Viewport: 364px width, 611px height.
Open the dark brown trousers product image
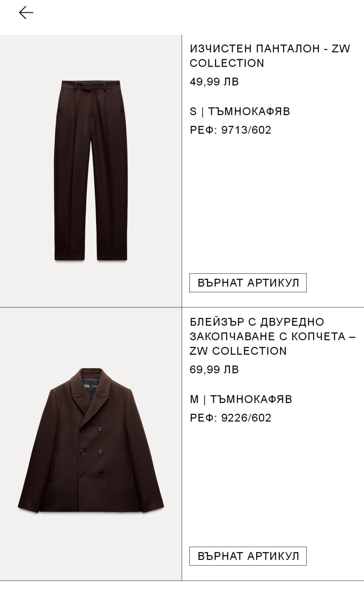click(x=91, y=171)
